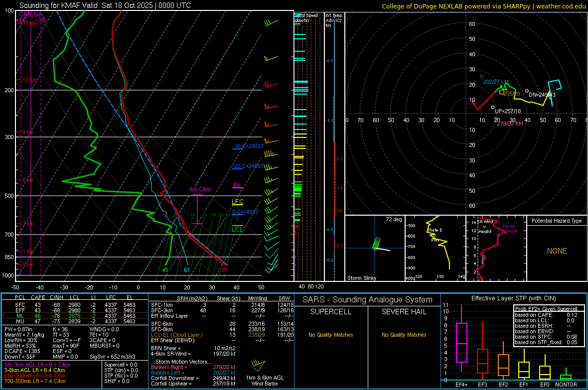Click the Prob EF2+ Given Supercell header

[x=546, y=309]
